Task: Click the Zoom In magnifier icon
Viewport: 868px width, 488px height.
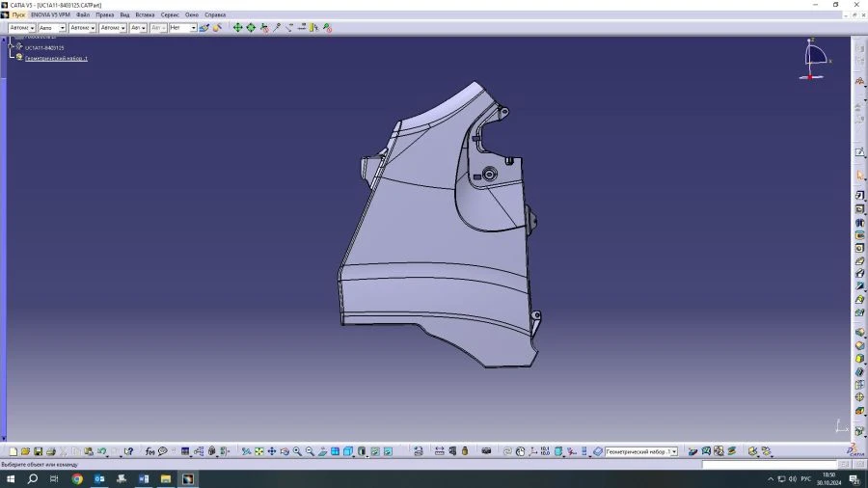Action: (x=297, y=451)
